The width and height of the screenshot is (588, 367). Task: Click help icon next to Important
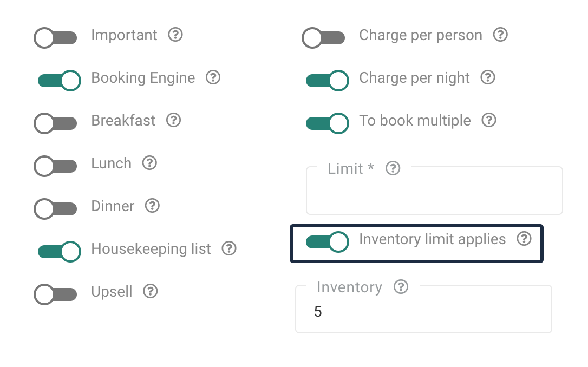(x=175, y=35)
